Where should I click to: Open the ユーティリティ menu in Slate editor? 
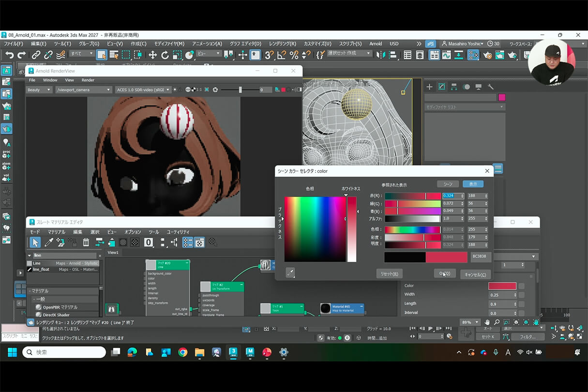click(178, 232)
